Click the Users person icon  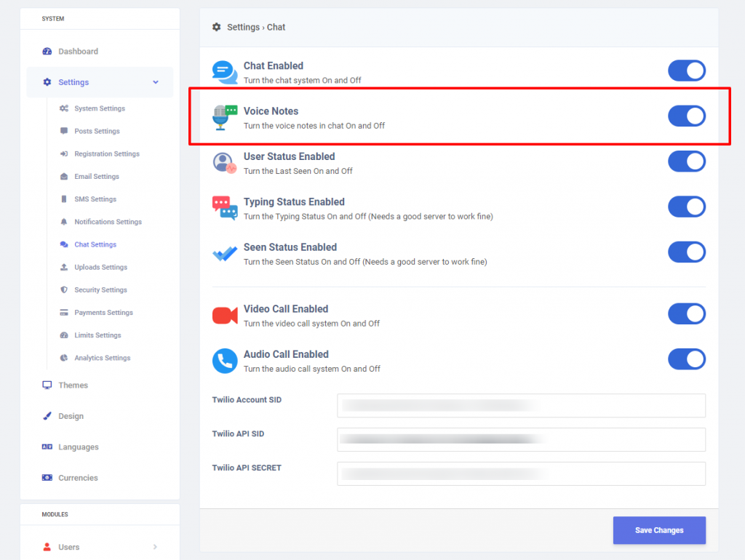[47, 547]
